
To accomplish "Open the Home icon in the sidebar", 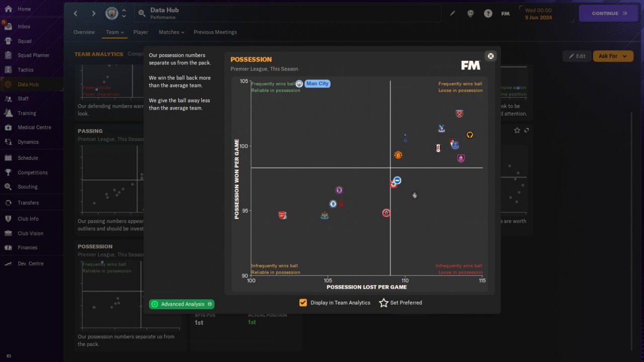I will tap(8, 9).
